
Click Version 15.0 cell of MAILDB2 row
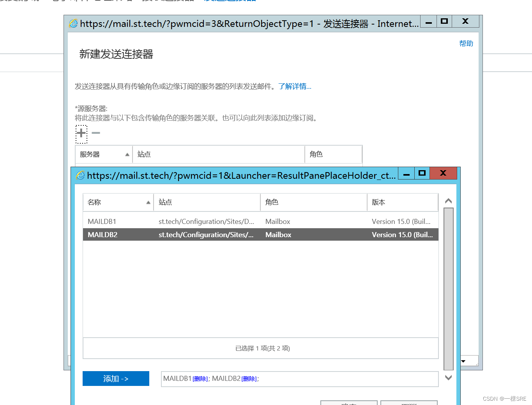tap(402, 234)
